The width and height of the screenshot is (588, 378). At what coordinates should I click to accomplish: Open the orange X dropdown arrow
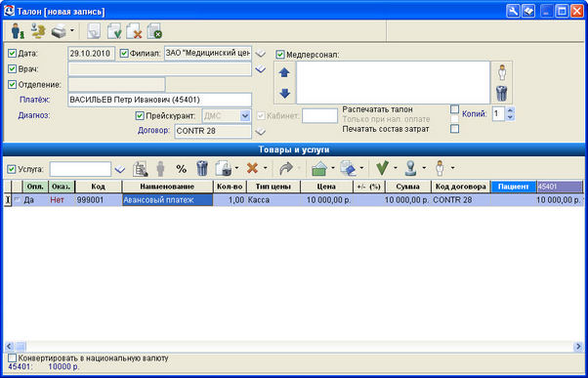click(x=265, y=168)
